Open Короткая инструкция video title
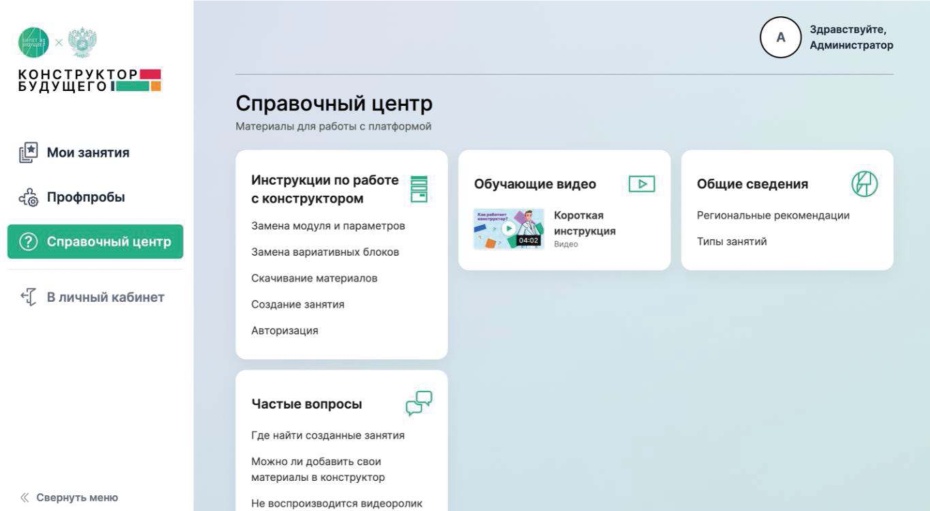Viewport: 930px width, 511px height. pos(585,223)
